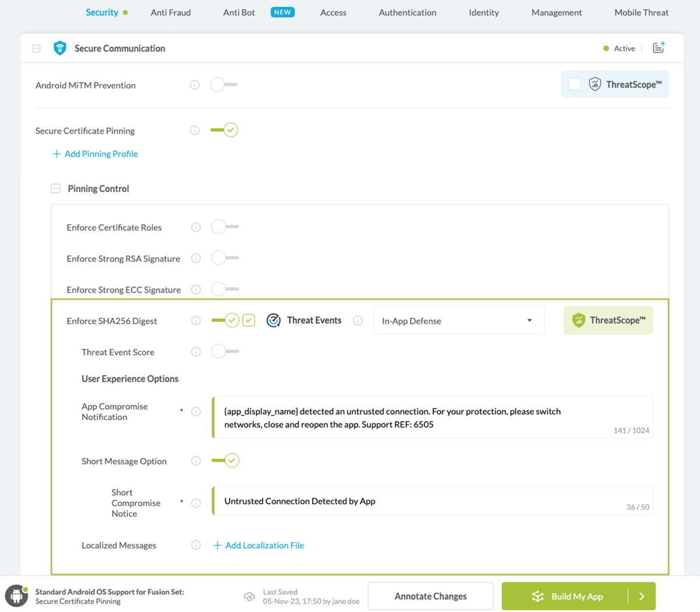Click the Threat Events target icon

(274, 320)
